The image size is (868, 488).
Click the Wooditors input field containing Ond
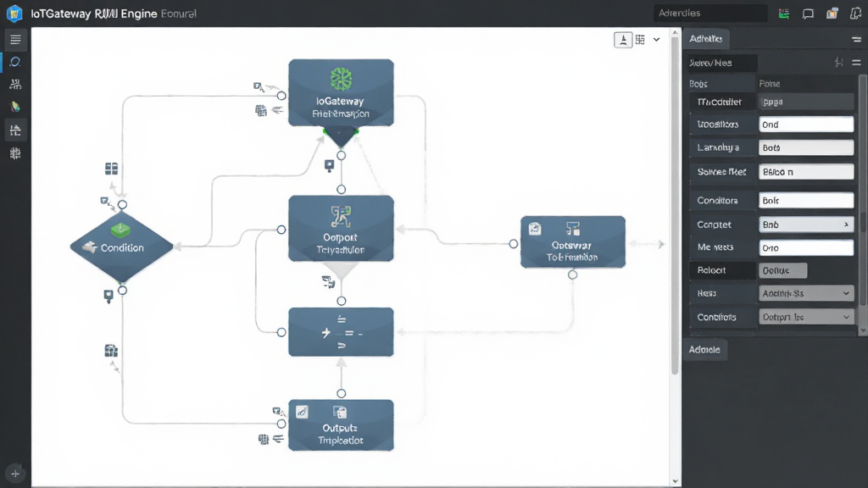click(806, 125)
